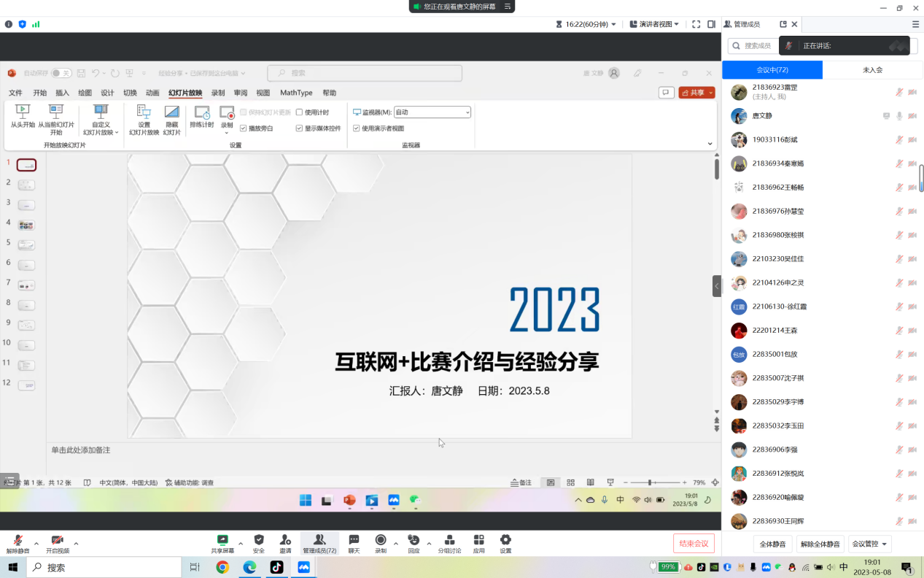Screen dimensions: 924x578
Task: Click the 结束会议 button
Action: (693, 543)
